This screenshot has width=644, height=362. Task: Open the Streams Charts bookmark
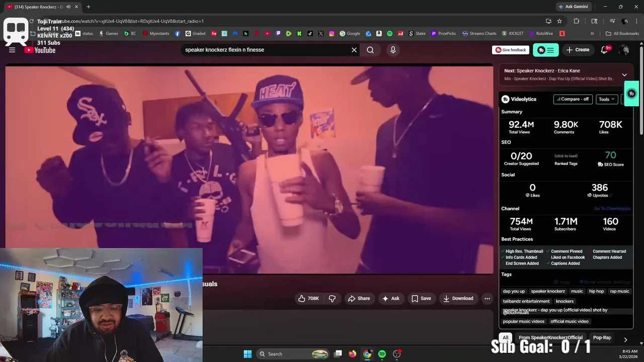click(x=478, y=34)
